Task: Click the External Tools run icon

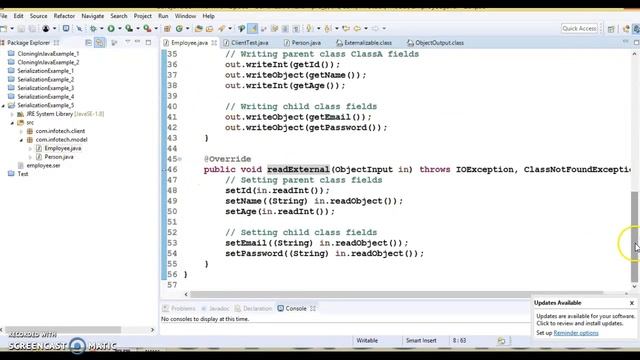Action: (147, 29)
